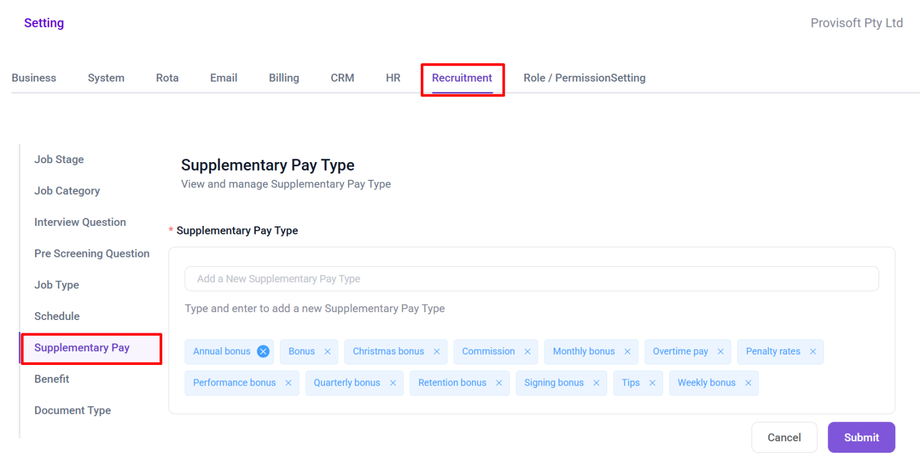The height and width of the screenshot is (458, 920).
Task: Remove the Performance bonus tag
Action: pos(288,383)
